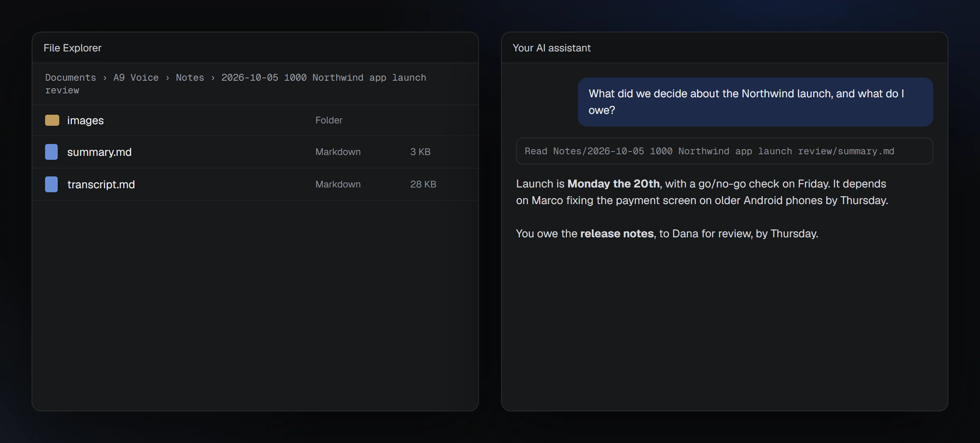
Task: Click the Your AI assistant panel title
Action: (x=552, y=48)
